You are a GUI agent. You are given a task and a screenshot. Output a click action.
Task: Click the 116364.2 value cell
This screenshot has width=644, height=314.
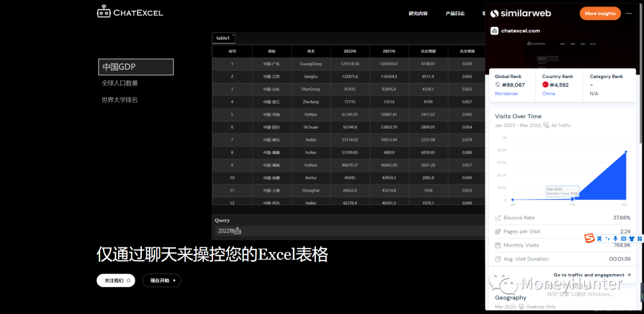[x=389, y=77]
